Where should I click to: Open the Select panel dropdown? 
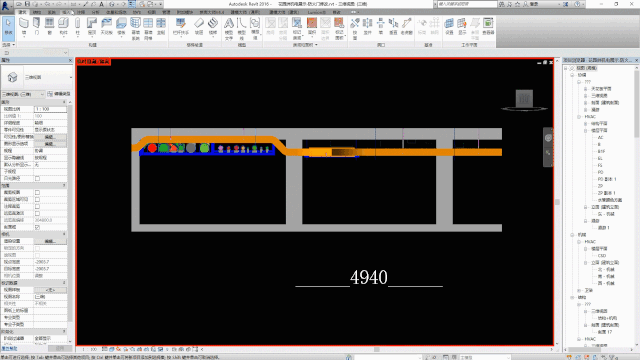[x=8, y=44]
